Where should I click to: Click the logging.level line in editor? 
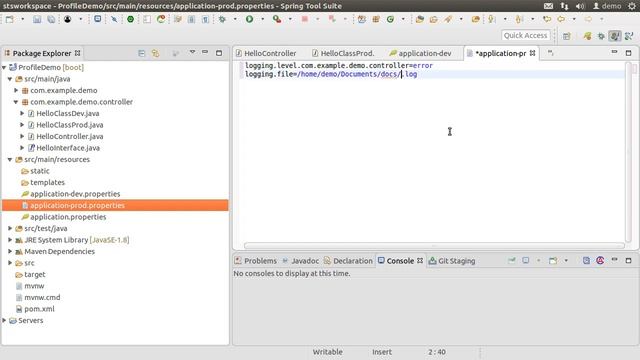[339, 65]
